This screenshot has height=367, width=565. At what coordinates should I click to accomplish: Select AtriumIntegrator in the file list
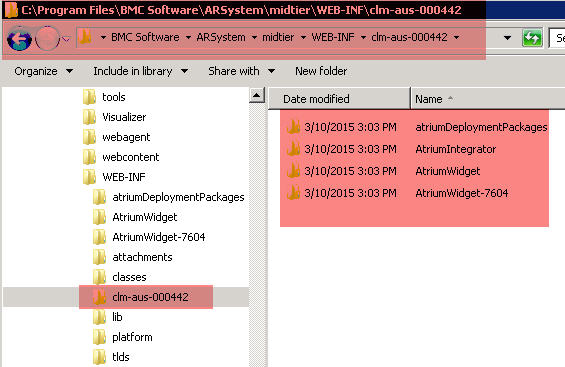[x=455, y=149]
